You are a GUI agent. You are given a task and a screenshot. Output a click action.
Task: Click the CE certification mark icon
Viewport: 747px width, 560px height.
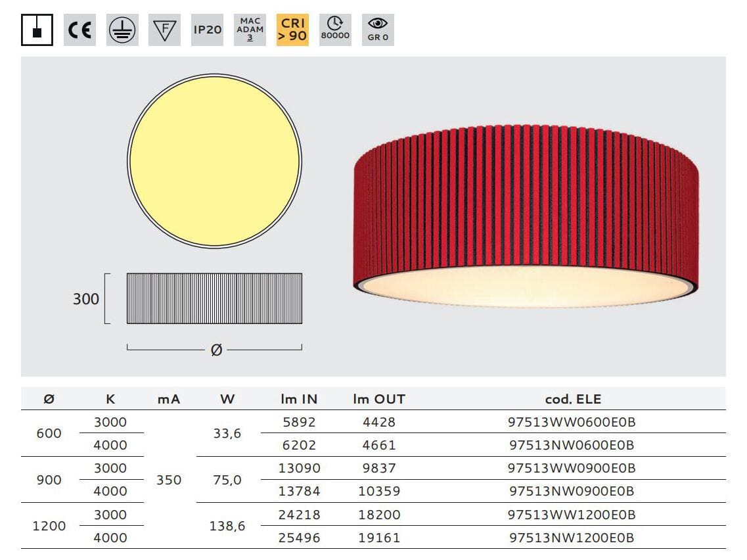79,30
